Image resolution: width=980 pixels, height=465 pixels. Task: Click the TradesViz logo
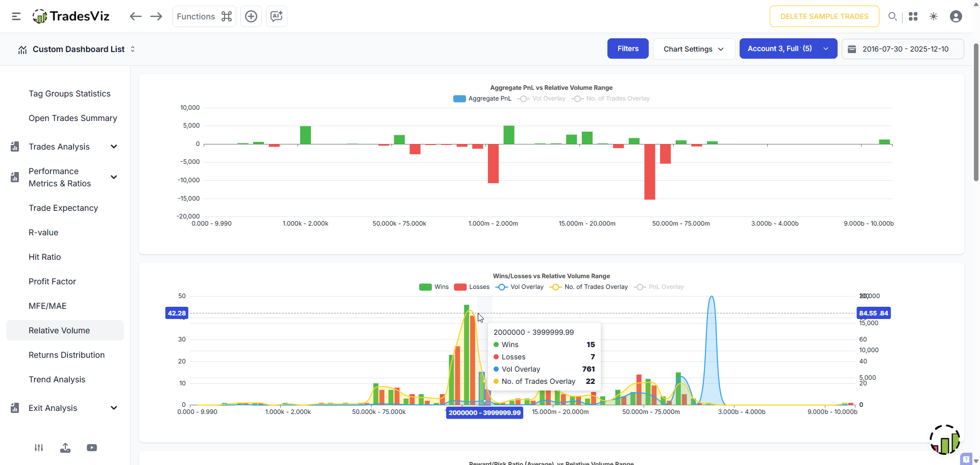click(x=71, y=16)
